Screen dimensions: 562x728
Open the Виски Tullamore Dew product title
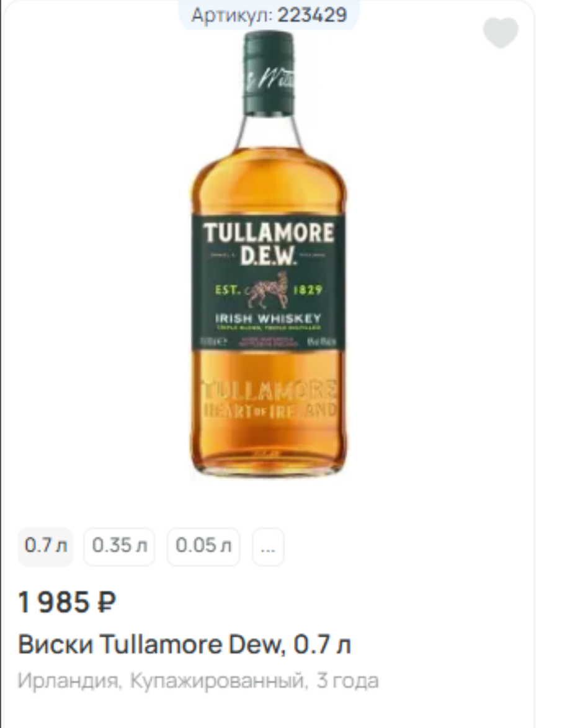pyautogui.click(x=184, y=644)
